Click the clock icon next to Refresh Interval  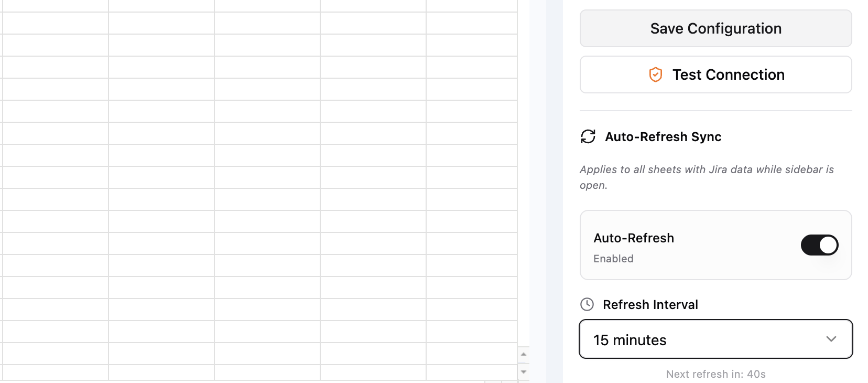point(587,304)
